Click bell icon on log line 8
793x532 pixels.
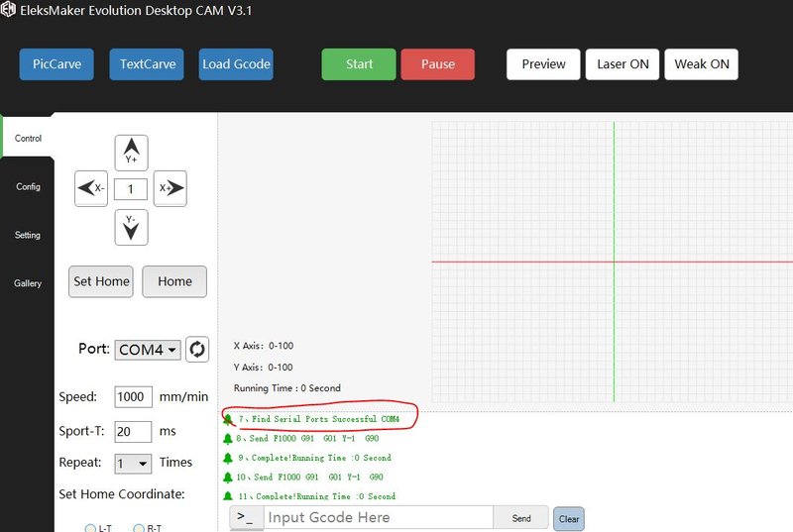pyautogui.click(x=228, y=439)
